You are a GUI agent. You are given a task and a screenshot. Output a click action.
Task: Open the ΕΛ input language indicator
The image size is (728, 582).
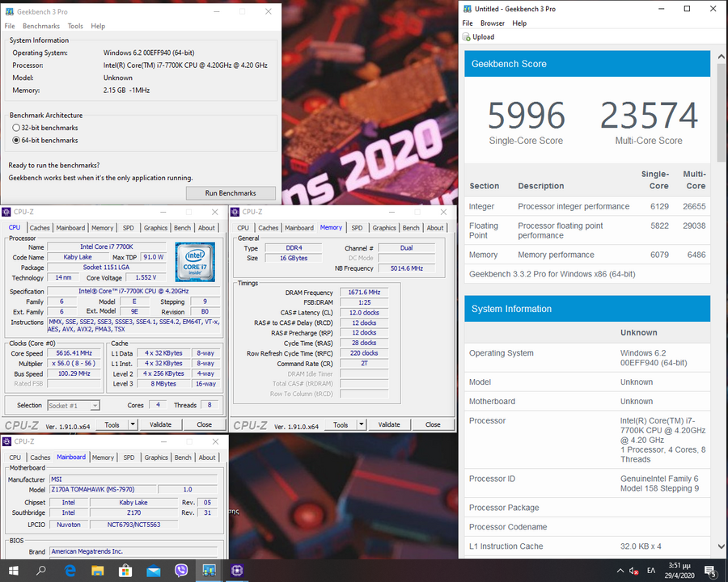coord(651,571)
